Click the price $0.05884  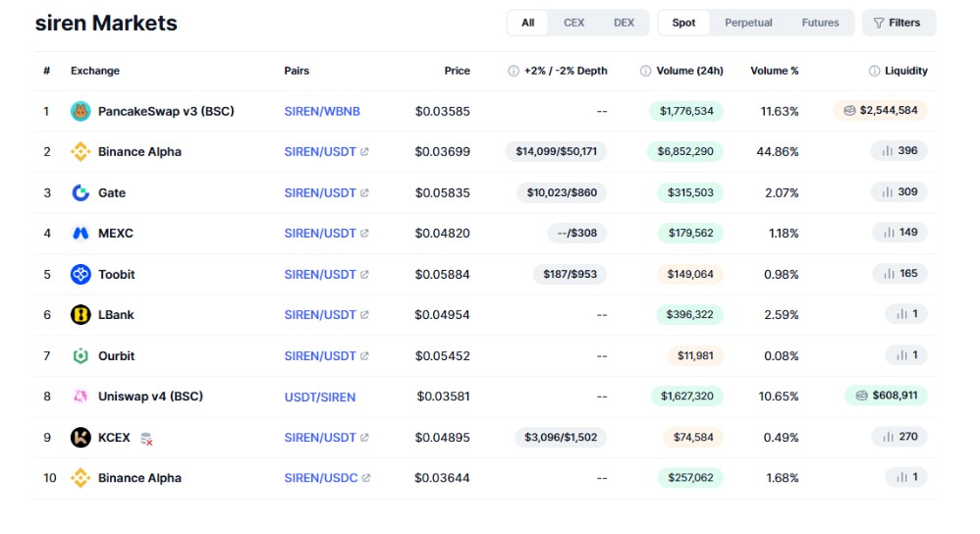tap(443, 274)
